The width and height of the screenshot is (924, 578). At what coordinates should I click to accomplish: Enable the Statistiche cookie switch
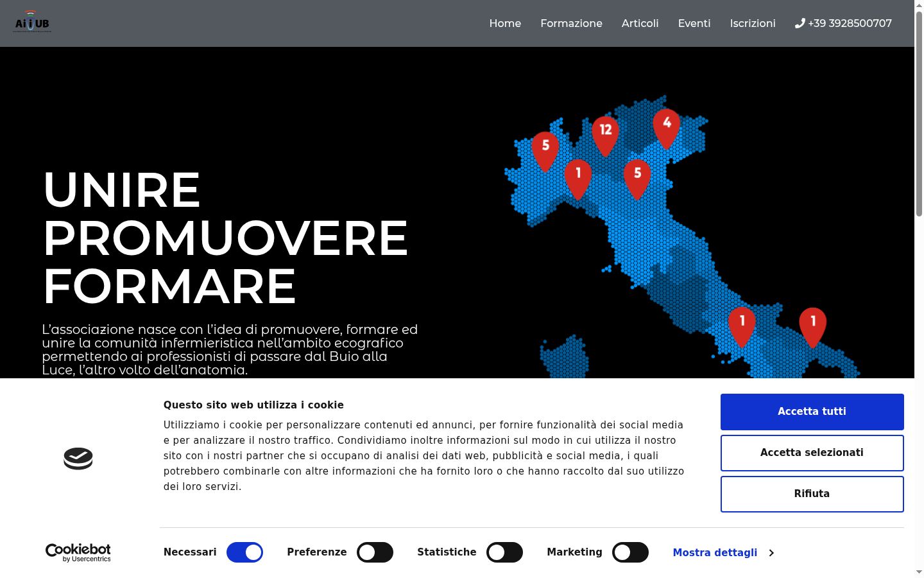(x=504, y=552)
